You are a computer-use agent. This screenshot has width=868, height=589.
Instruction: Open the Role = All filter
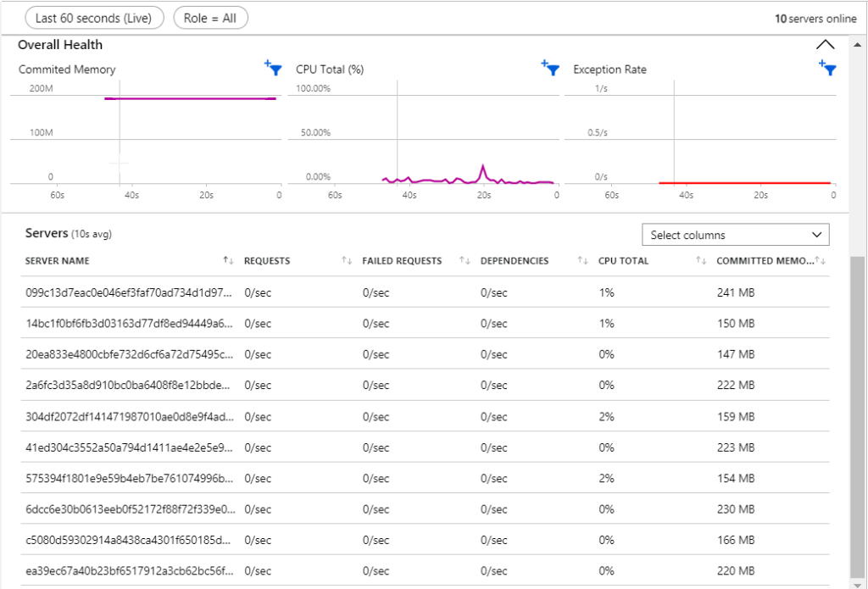[210, 18]
